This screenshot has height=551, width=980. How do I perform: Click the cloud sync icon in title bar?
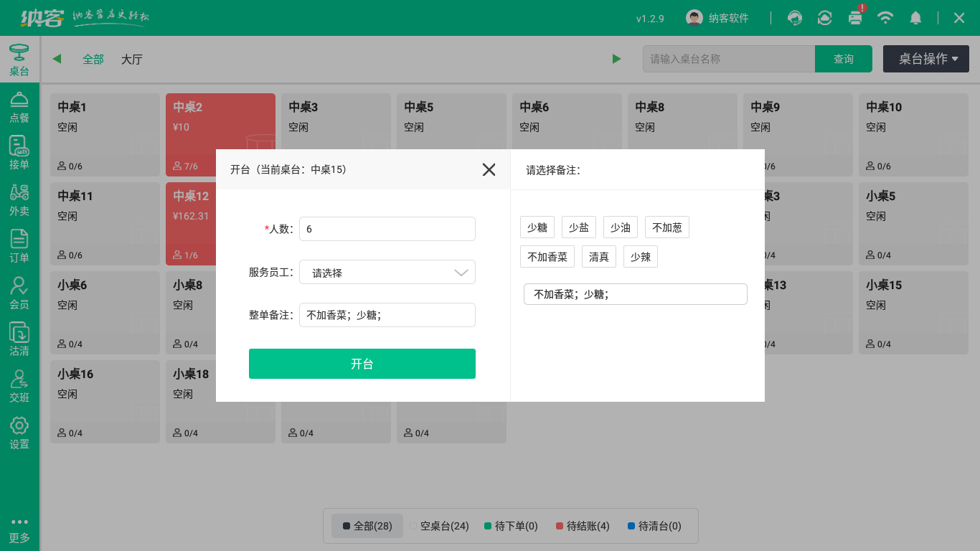tap(824, 18)
